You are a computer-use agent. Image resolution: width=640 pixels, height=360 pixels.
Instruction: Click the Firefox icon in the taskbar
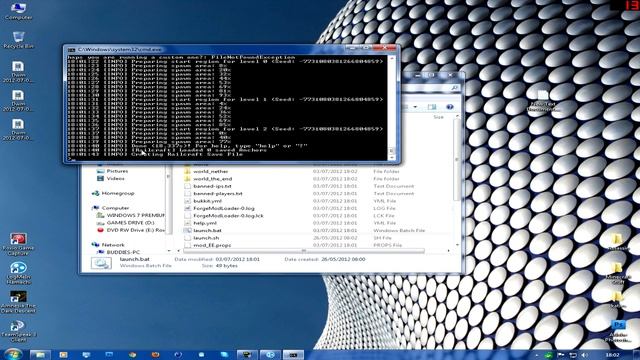[x=155, y=355]
